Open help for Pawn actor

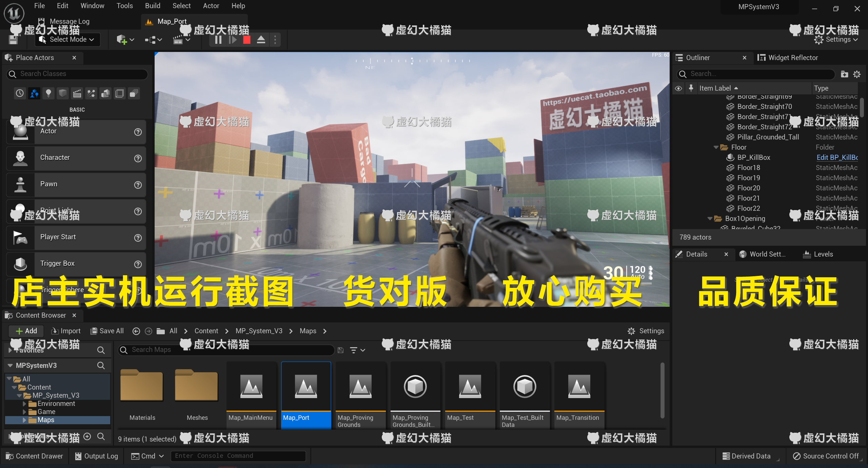coord(138,185)
